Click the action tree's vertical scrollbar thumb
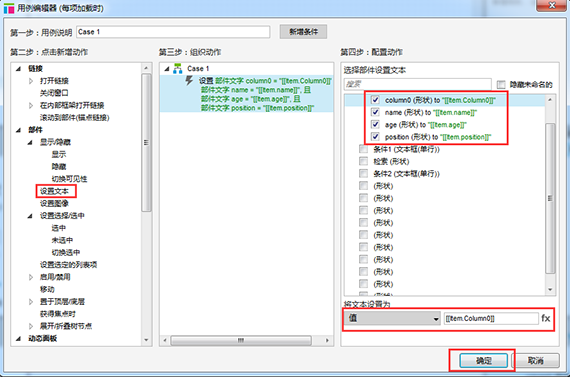Image resolution: width=570 pixels, height=377 pixels. tap(146, 143)
